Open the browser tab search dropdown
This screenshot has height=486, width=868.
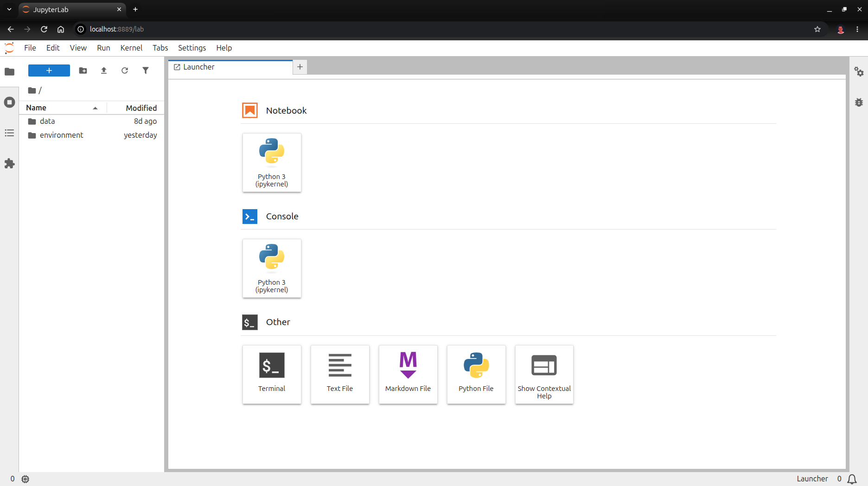(x=9, y=9)
